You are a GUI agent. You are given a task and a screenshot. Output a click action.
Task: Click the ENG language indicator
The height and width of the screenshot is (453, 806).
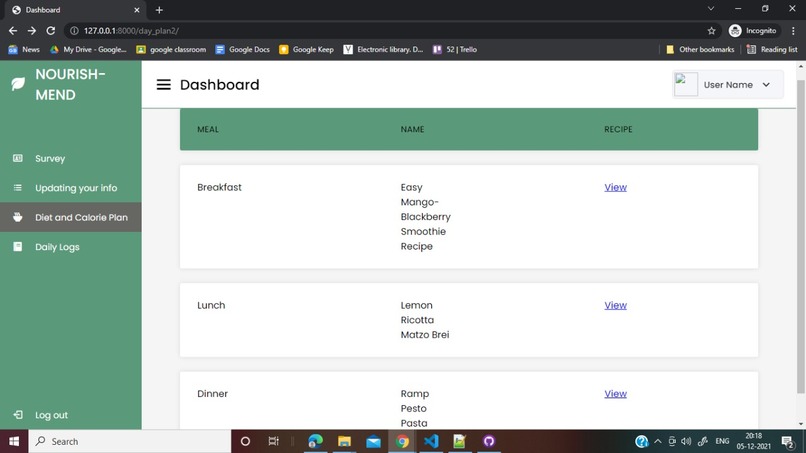(x=722, y=441)
